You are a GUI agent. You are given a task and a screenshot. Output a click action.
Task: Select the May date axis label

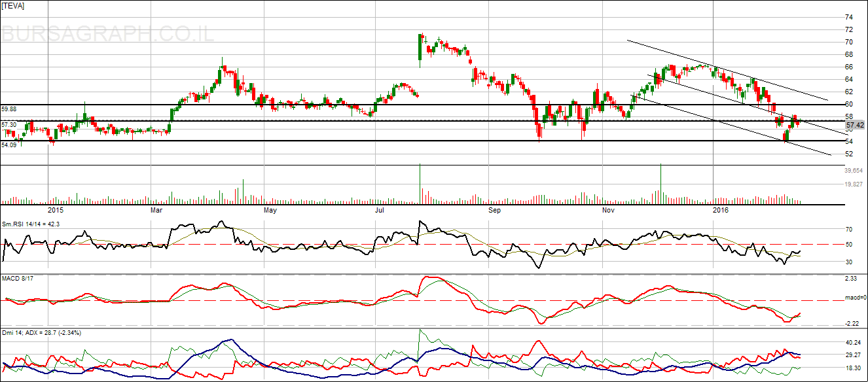click(270, 210)
